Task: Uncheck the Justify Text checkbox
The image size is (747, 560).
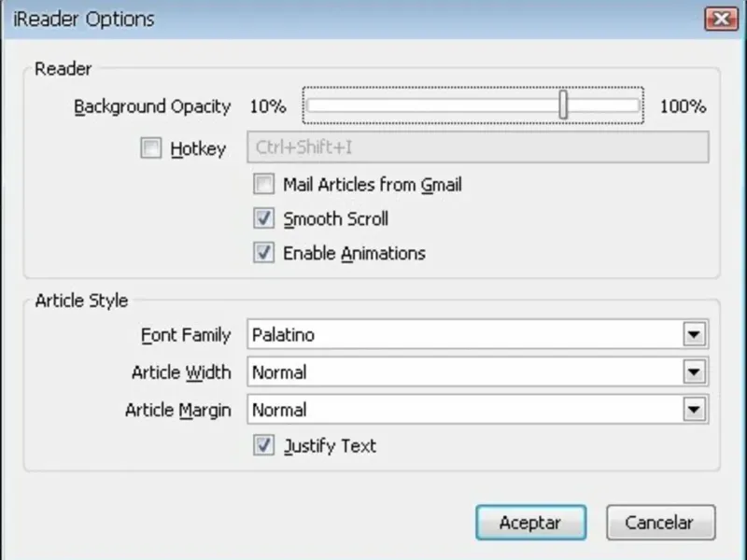Action: pos(265,445)
